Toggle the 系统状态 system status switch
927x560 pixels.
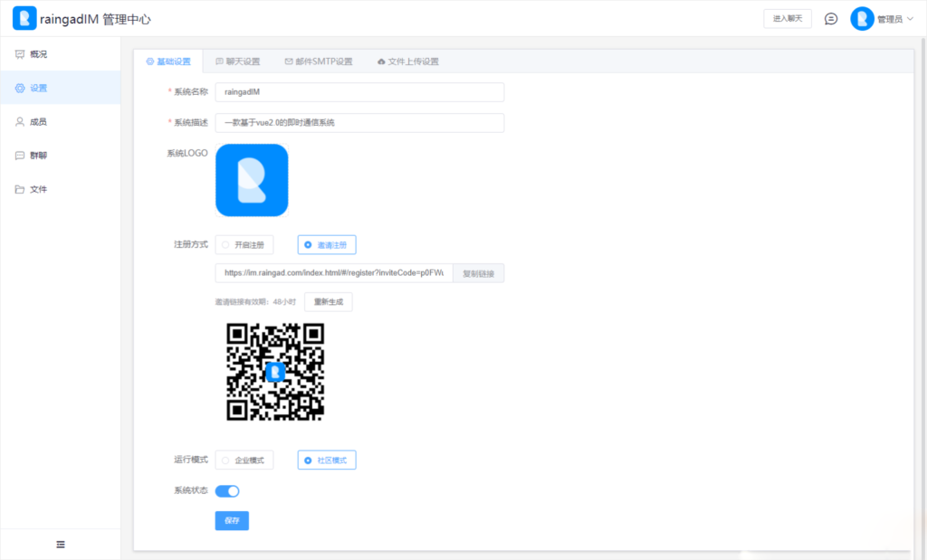click(228, 490)
